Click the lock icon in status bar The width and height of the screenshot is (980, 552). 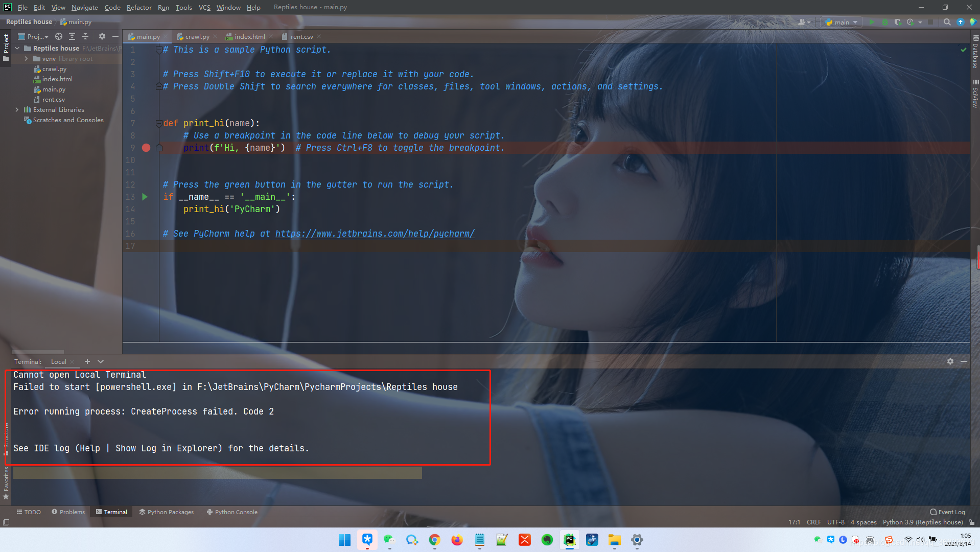[972, 522]
